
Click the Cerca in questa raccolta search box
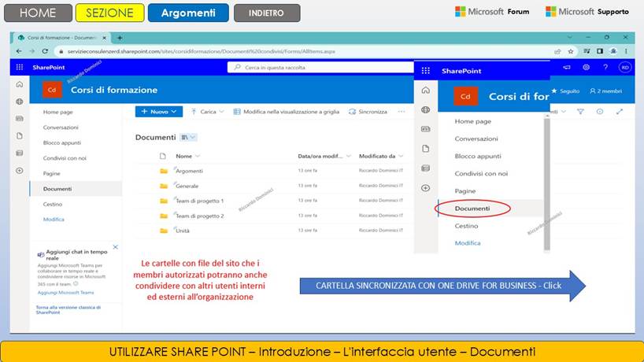(x=320, y=68)
